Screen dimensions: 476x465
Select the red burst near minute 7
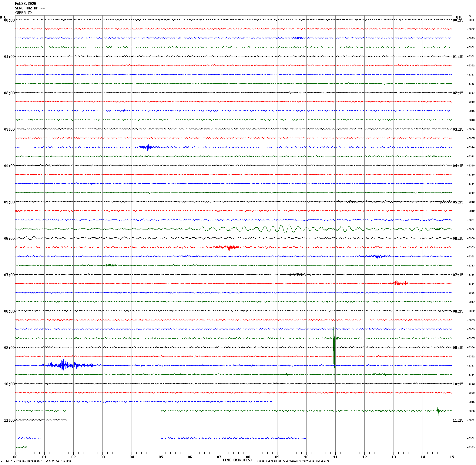coord(230,247)
